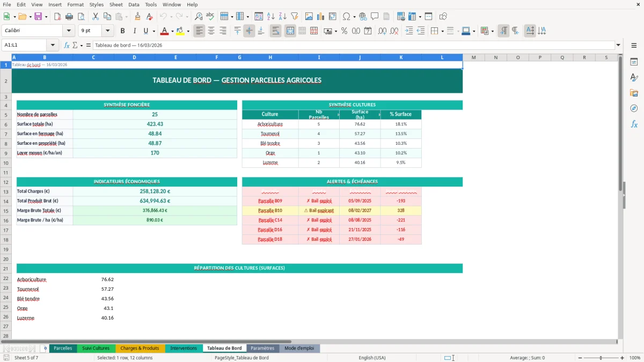Open the Data menu
The image size is (644, 362).
click(134, 4)
